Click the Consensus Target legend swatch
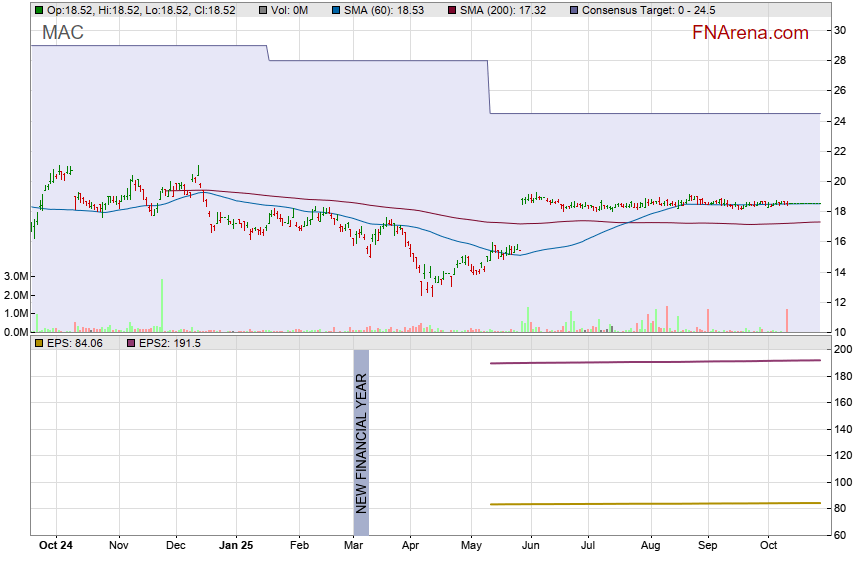859x566 pixels. click(573, 10)
